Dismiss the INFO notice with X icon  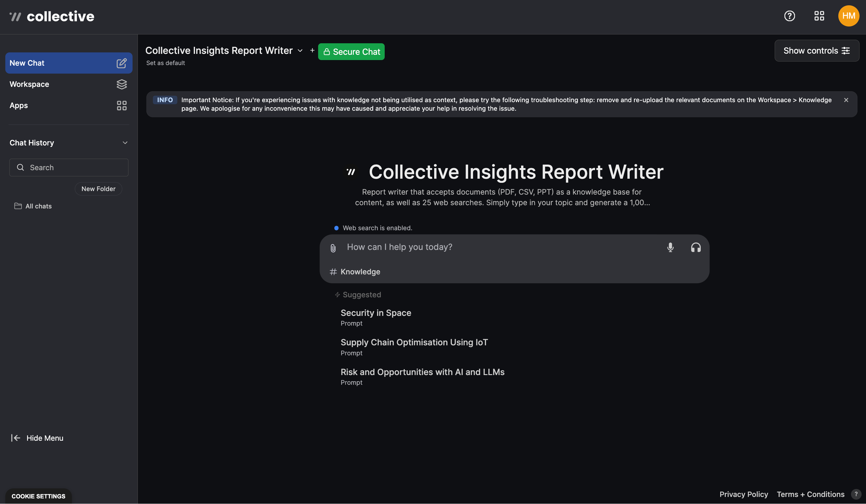tap(846, 100)
